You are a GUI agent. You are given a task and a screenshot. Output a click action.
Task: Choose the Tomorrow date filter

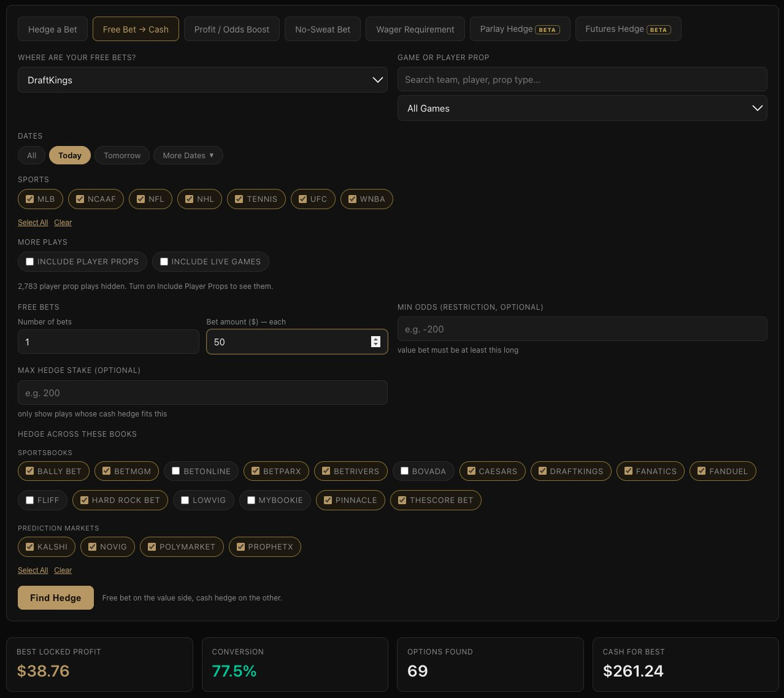[122, 155]
